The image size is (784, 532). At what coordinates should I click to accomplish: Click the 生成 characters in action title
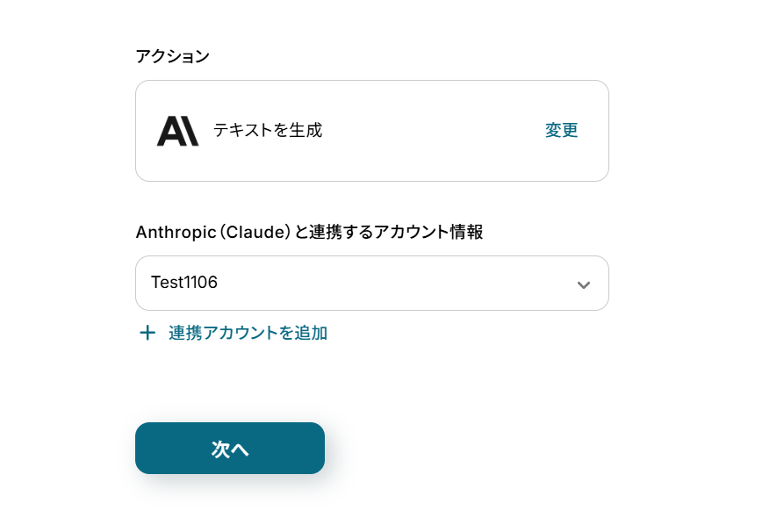pos(307,131)
